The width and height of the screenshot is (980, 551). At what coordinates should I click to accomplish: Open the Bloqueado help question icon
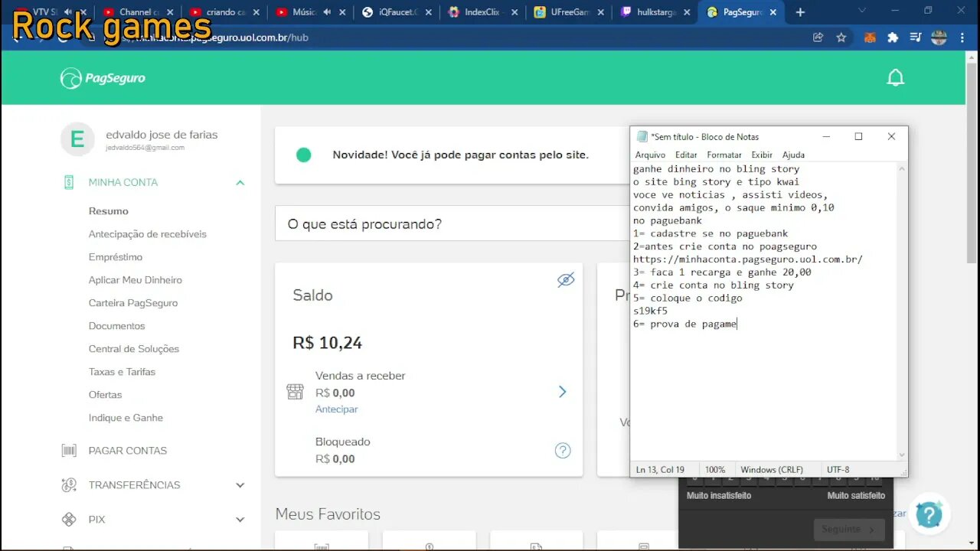coord(563,451)
